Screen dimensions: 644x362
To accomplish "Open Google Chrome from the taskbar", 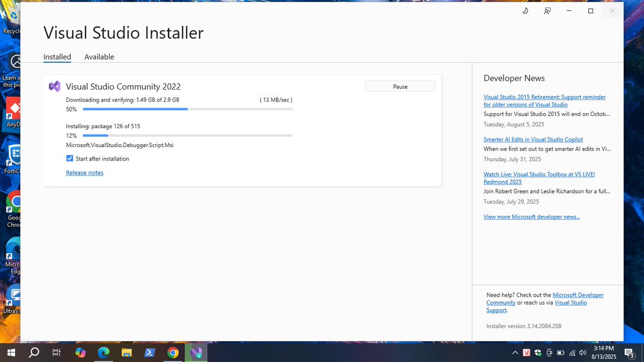I will pos(173,352).
